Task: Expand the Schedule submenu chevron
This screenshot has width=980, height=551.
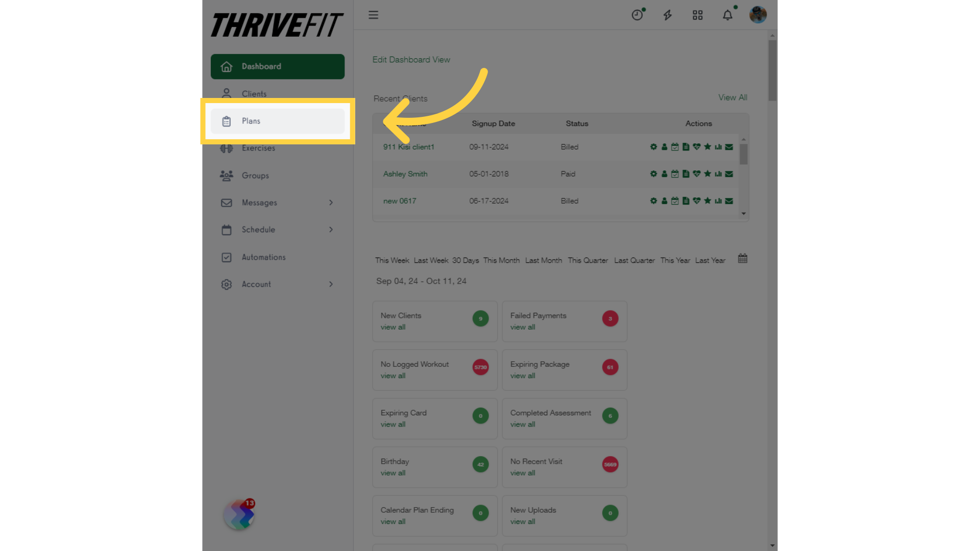Action: [x=331, y=230]
